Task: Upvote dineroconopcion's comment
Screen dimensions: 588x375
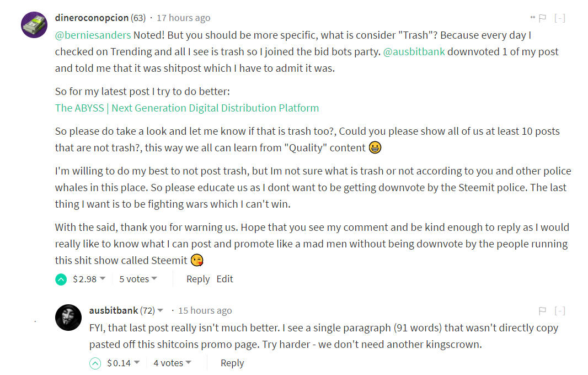Action: tap(61, 279)
